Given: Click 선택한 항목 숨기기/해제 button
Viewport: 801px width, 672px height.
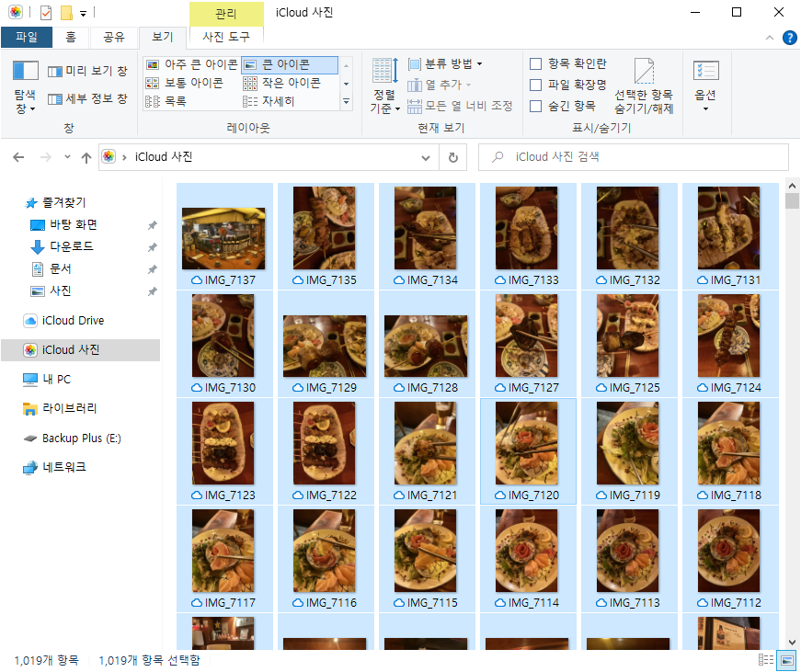Looking at the screenshot, I should tap(644, 85).
